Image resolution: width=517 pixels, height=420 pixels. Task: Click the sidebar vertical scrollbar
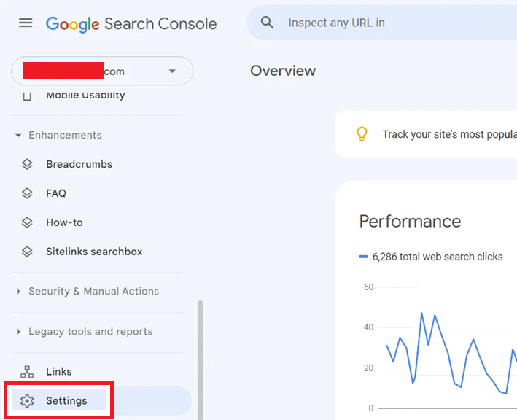(201, 360)
